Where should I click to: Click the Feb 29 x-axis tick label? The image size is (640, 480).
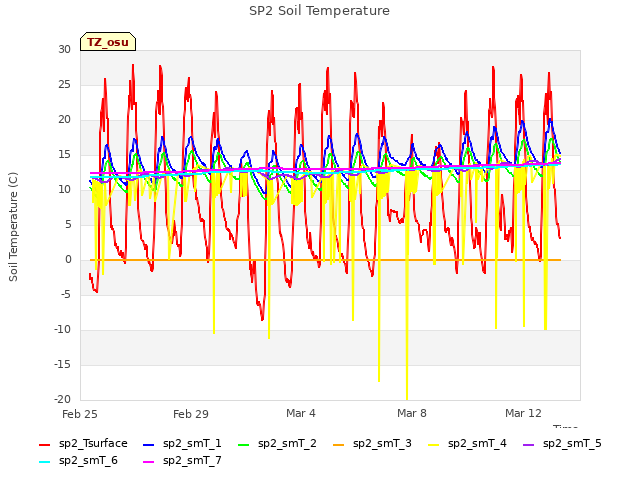[191, 414]
